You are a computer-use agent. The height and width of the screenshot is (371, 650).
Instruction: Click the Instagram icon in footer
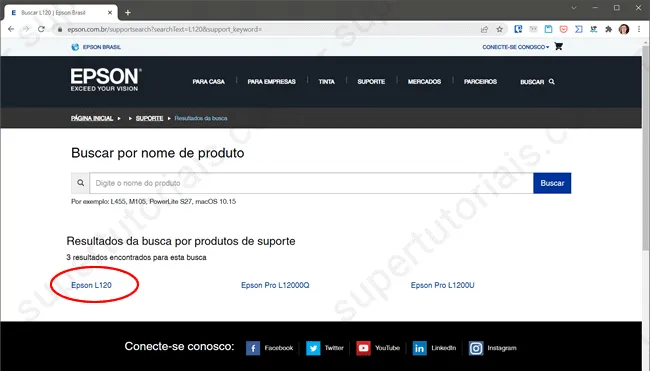[x=476, y=348]
